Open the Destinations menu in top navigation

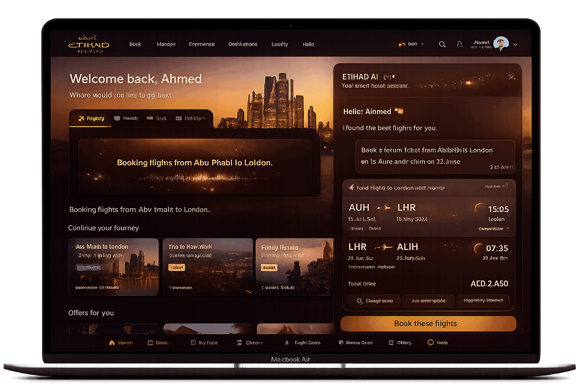[243, 44]
